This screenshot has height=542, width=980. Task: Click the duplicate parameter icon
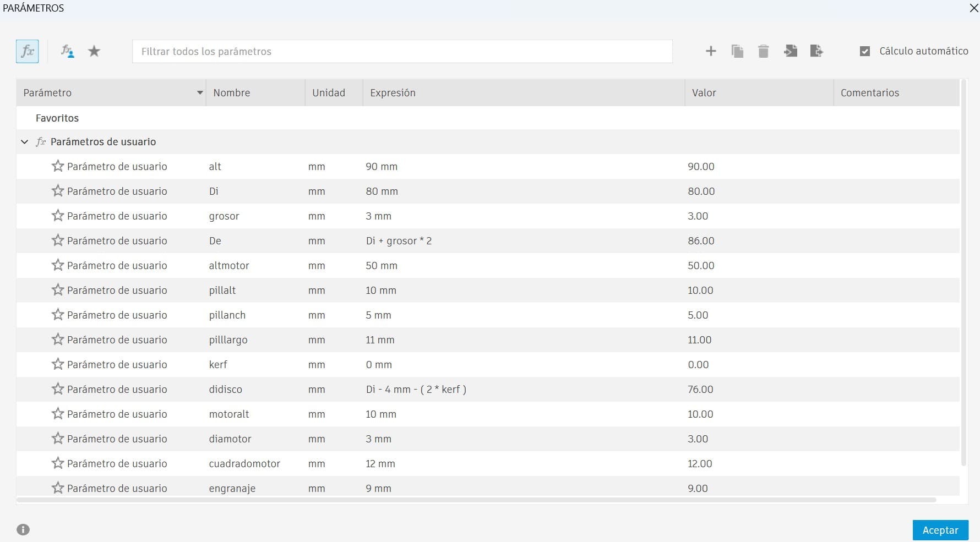(737, 51)
